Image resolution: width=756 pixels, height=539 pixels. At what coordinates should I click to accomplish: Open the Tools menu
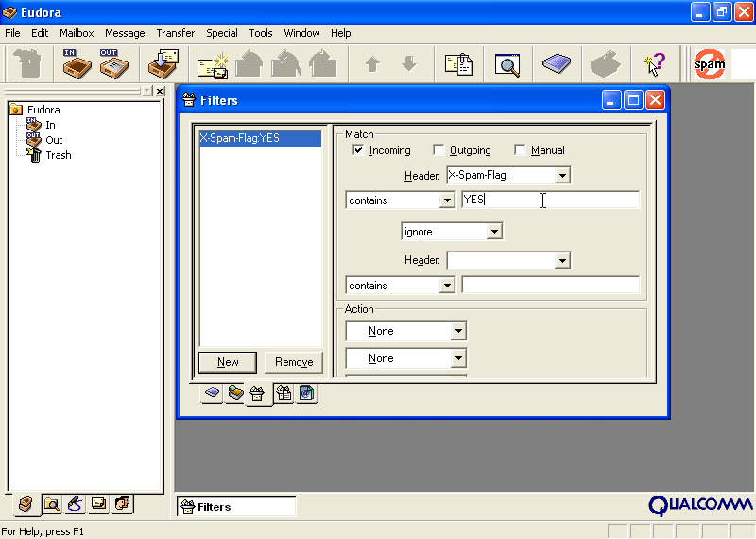[261, 33]
